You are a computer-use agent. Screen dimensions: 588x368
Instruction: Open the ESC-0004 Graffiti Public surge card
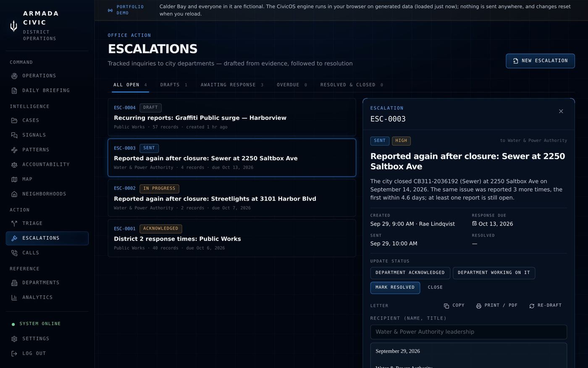coord(232,117)
